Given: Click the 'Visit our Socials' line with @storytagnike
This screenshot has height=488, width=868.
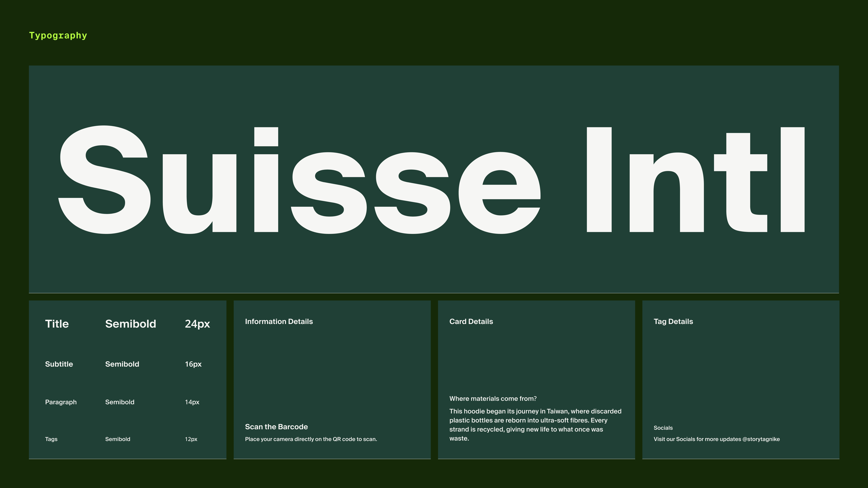Looking at the screenshot, I should pyautogui.click(x=717, y=439).
